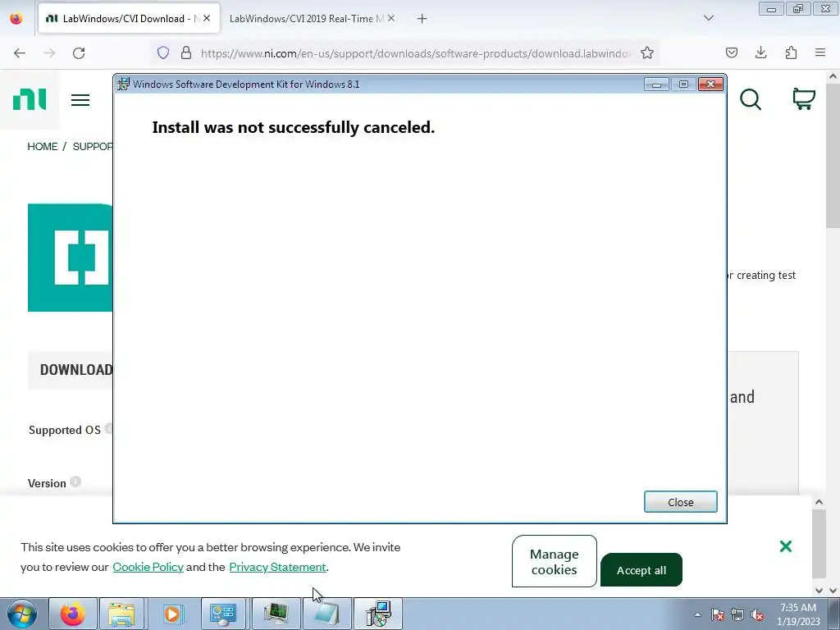Click the Action Center flag tray icon
The height and width of the screenshot is (630, 840).
[717, 614]
